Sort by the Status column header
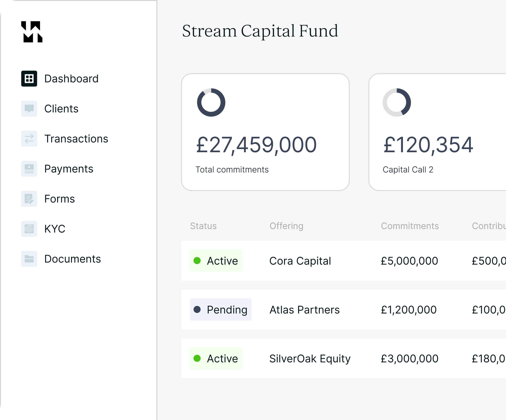 coord(203,226)
